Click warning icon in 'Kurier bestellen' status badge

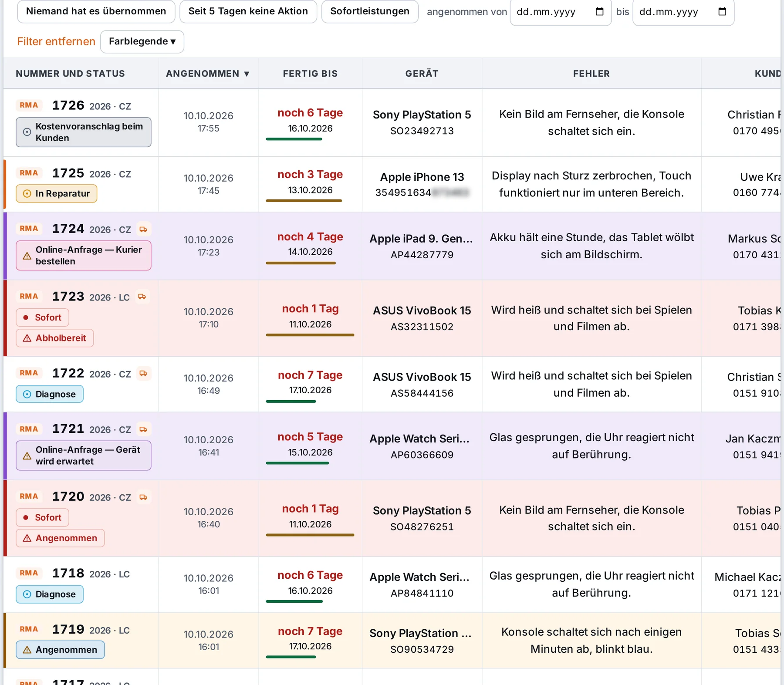pos(27,256)
